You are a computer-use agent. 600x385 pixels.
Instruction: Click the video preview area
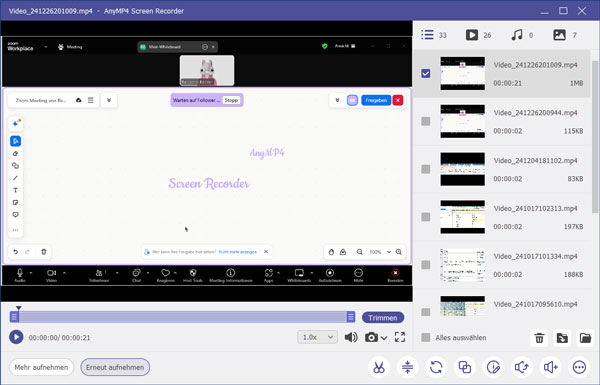[x=207, y=161]
